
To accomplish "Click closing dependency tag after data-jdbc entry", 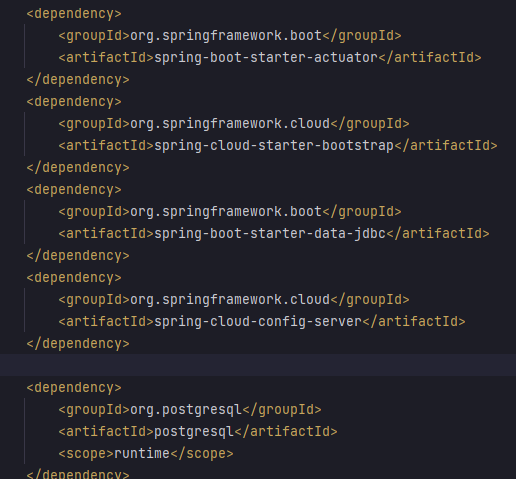I will 78,256.
